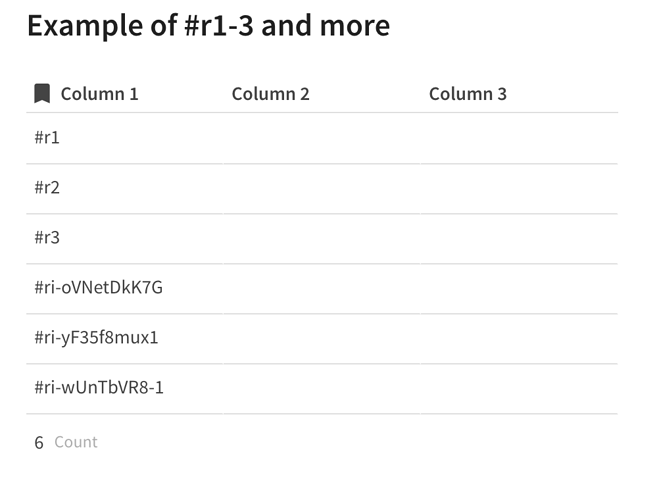Click the number 6 in the footer

click(x=39, y=442)
